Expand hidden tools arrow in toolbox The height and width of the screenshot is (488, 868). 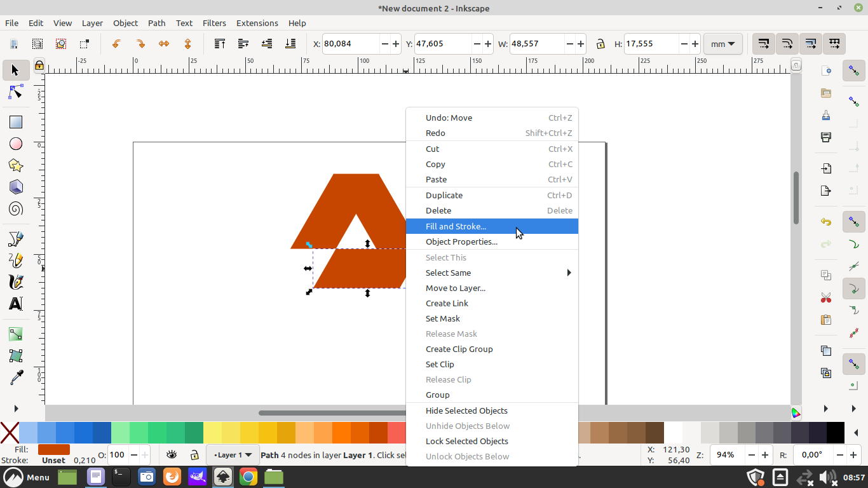click(x=16, y=409)
